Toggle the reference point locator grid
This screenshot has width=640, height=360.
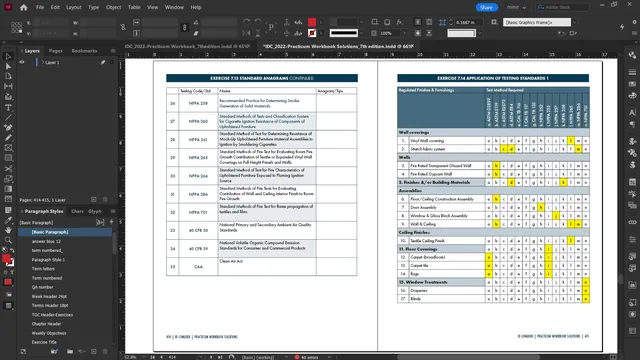point(17,27)
